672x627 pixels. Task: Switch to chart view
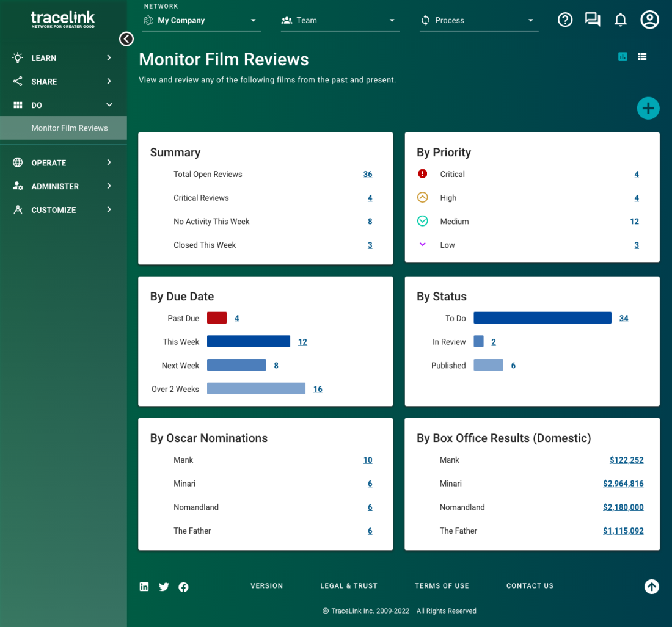pos(623,57)
